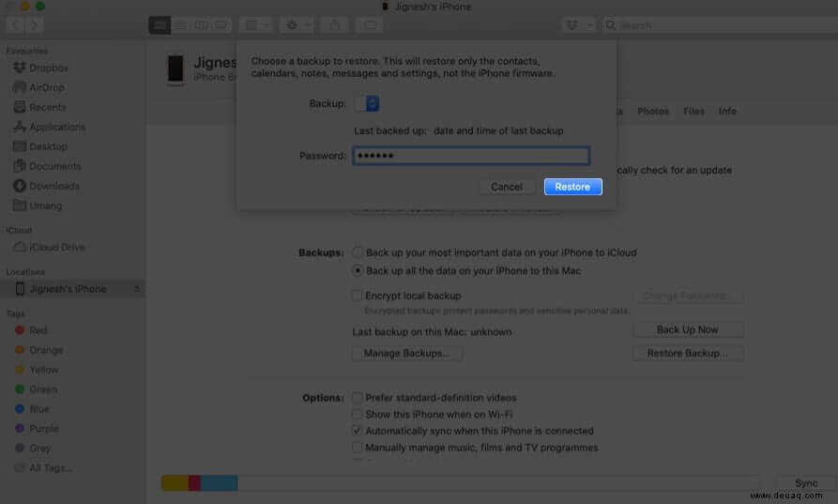Go back in Finder navigation
Image resolution: width=838 pixels, height=504 pixels.
click(16, 25)
